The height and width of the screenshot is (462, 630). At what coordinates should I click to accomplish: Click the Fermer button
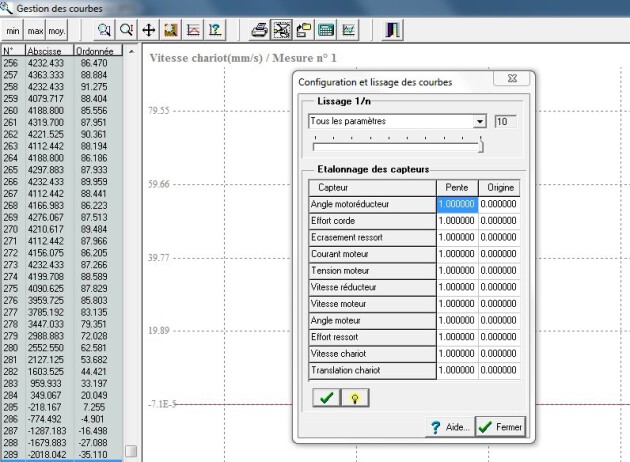(x=500, y=427)
